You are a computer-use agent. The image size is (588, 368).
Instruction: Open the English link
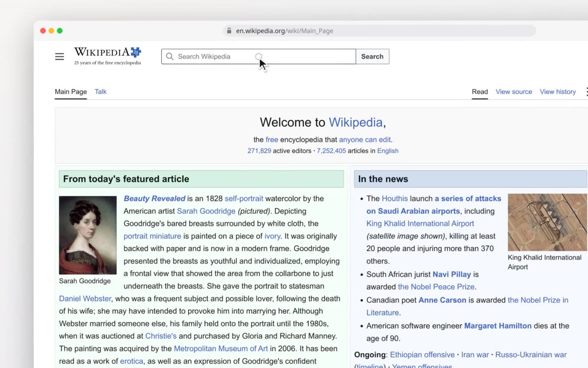(388, 151)
